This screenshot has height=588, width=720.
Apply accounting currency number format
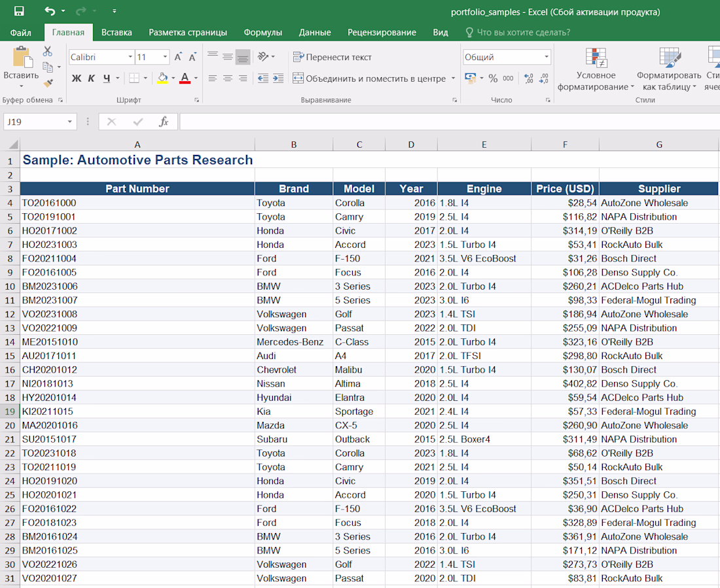[470, 78]
